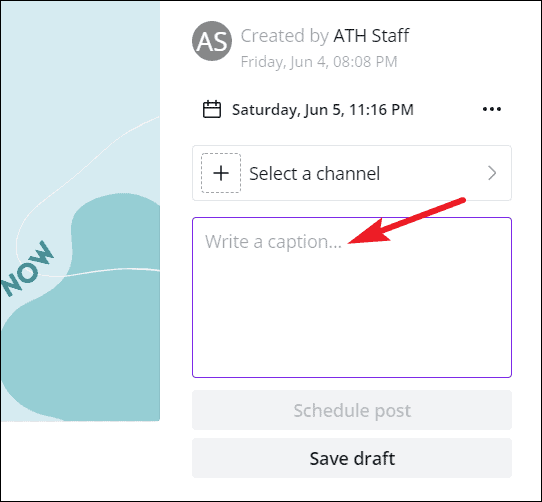The width and height of the screenshot is (542, 502).
Task: Click the Write a caption placeholder text
Action: point(273,242)
